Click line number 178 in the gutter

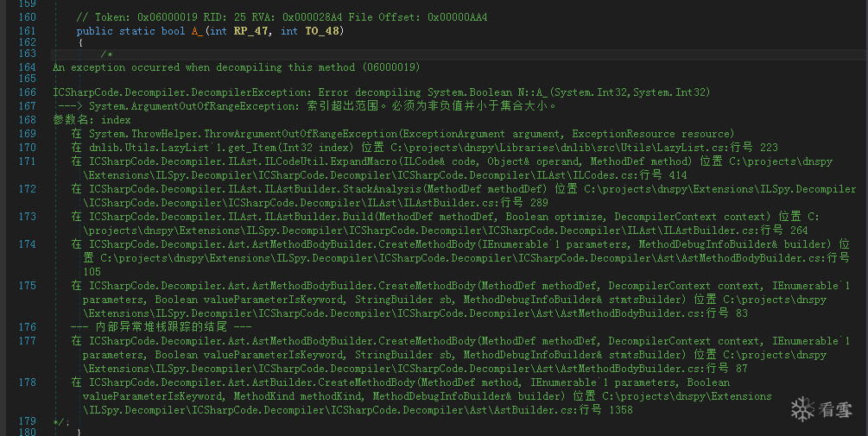(27, 382)
